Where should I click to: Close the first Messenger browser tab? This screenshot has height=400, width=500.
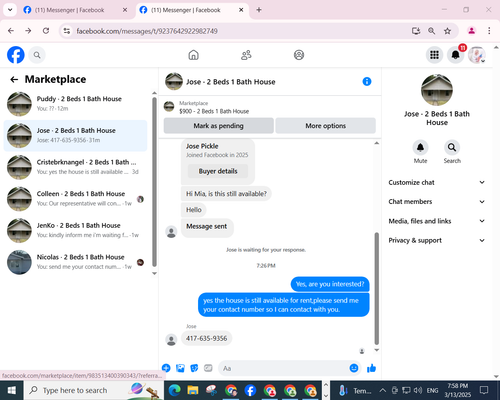[125, 10]
